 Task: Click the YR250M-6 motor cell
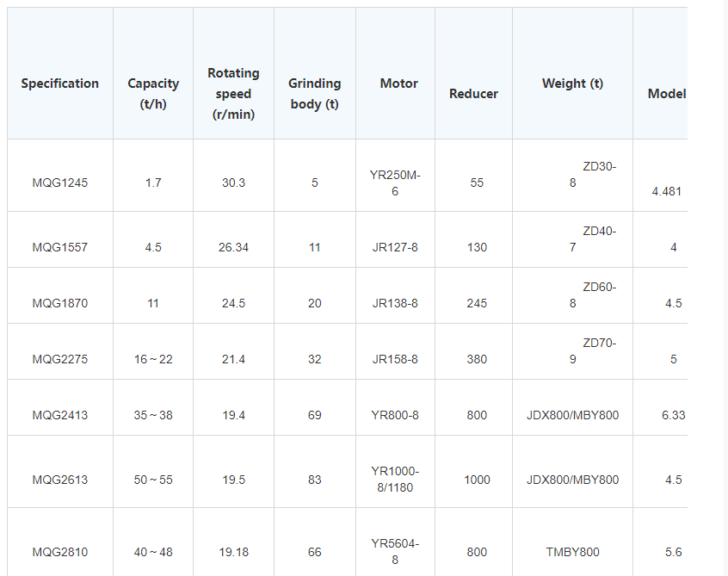[395, 183]
